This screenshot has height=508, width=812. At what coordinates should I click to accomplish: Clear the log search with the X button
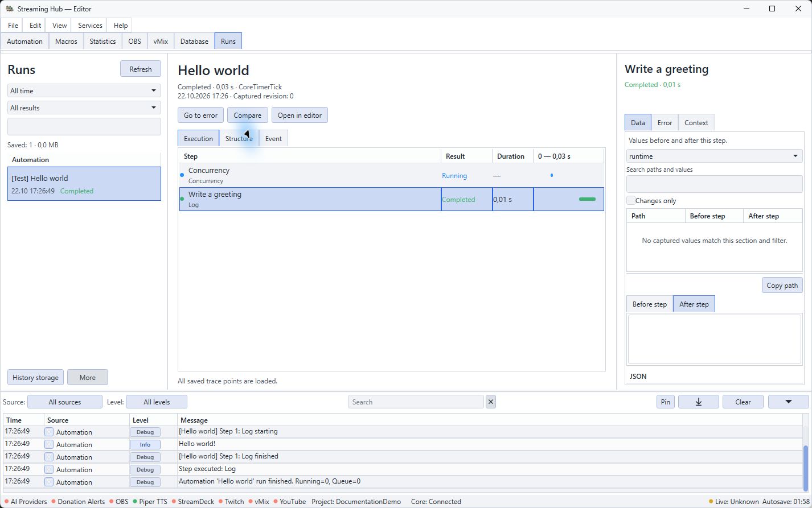491,402
